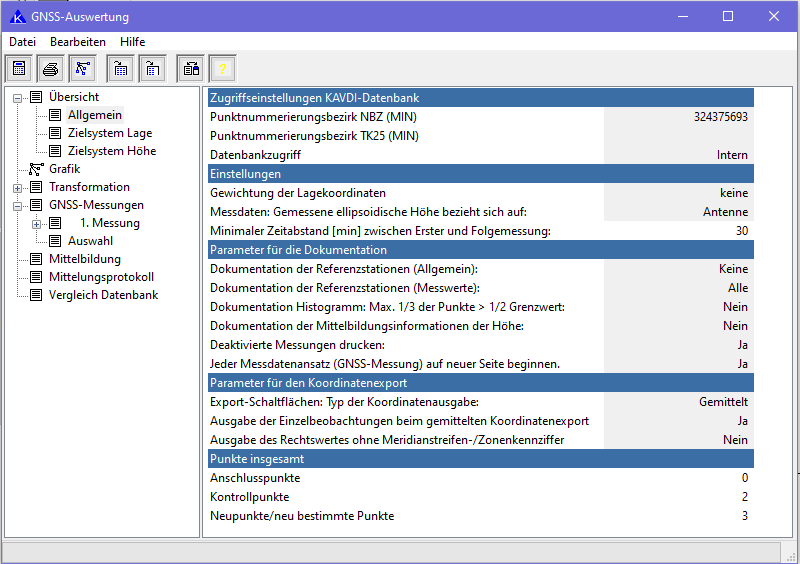The image size is (800, 564).
Task: Open the Bearbeiten menu
Action: 78,42
